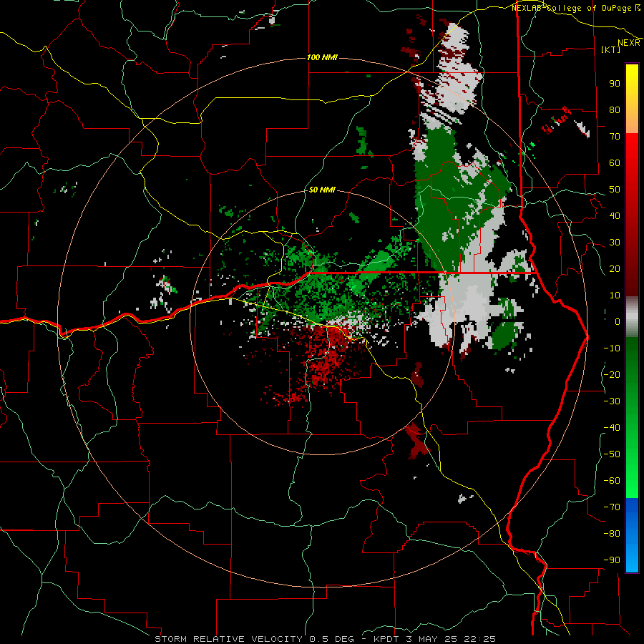Click the 80 knot scale label

pos(615,110)
